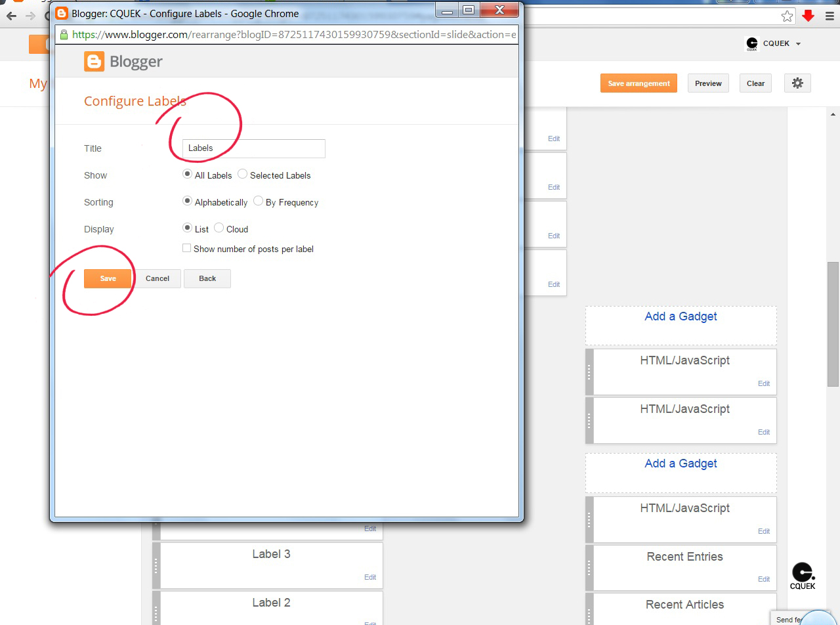Select sorting By Frequency
The image size is (840, 625).
258,202
